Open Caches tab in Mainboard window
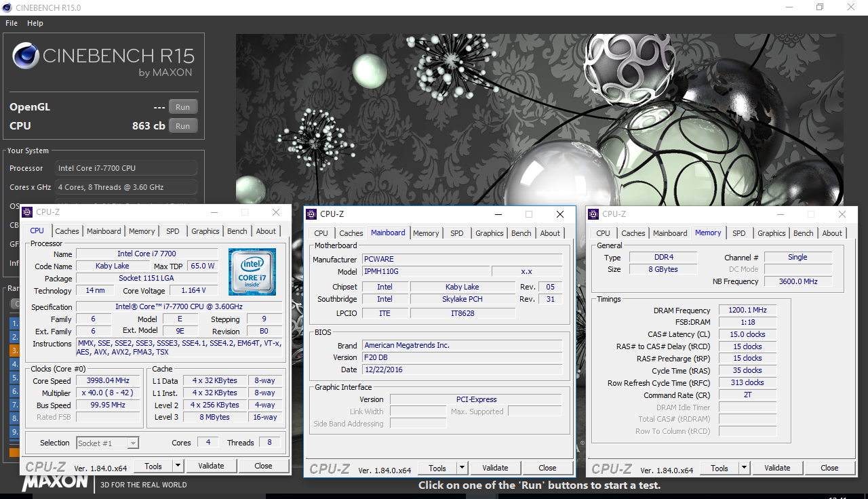 (351, 233)
